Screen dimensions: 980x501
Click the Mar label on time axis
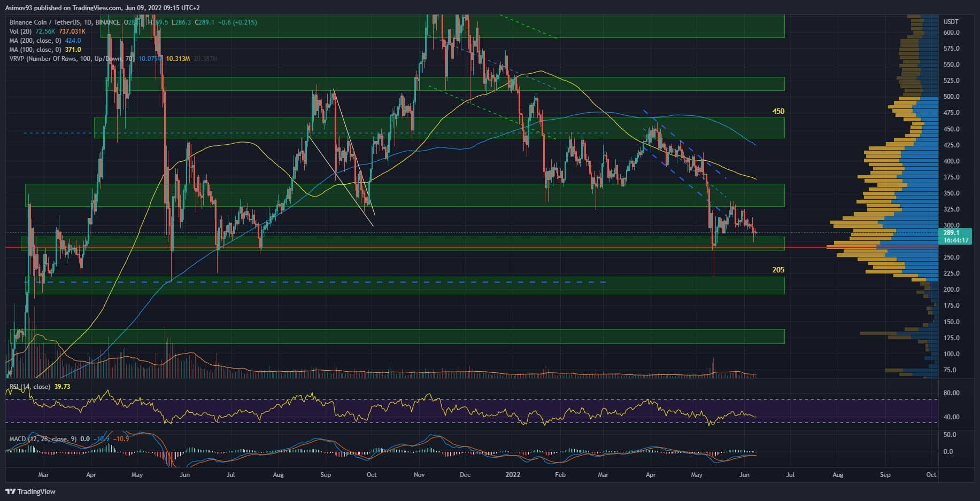click(43, 475)
